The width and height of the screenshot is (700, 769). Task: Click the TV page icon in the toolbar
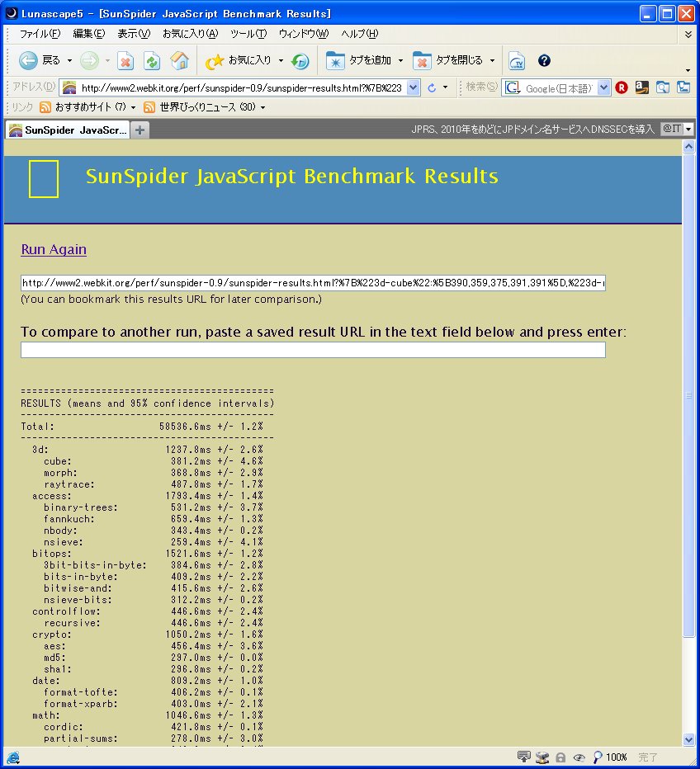tap(517, 61)
